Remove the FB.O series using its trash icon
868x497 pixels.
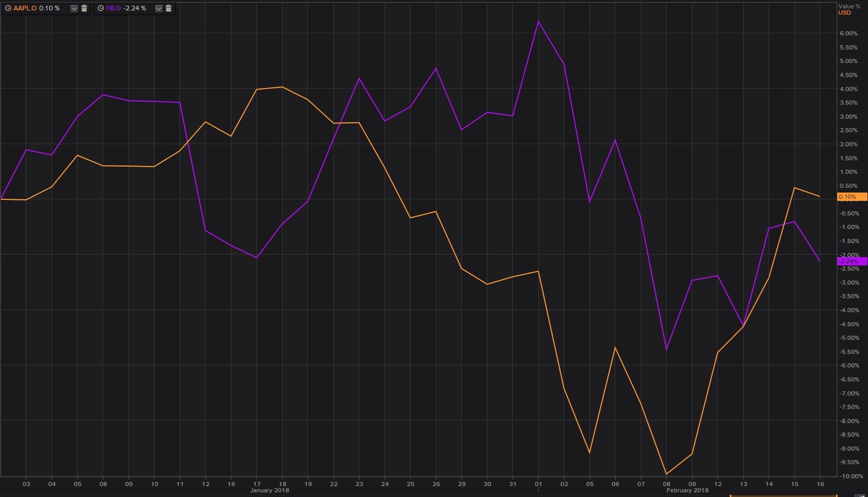tap(169, 8)
